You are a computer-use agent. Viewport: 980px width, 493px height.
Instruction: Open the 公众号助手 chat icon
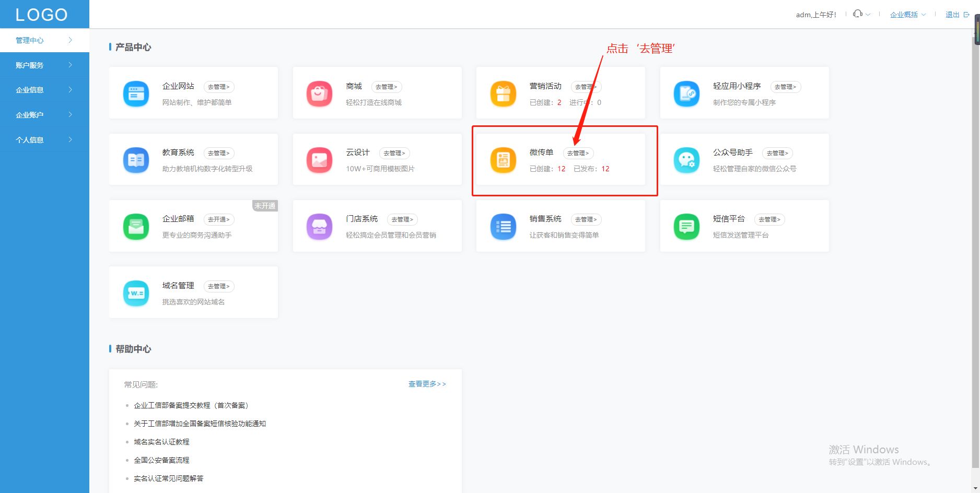(x=686, y=160)
